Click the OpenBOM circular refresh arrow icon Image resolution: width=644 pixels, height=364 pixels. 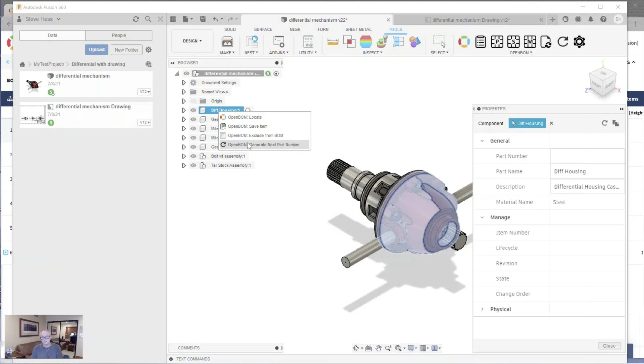pyautogui.click(x=563, y=42)
